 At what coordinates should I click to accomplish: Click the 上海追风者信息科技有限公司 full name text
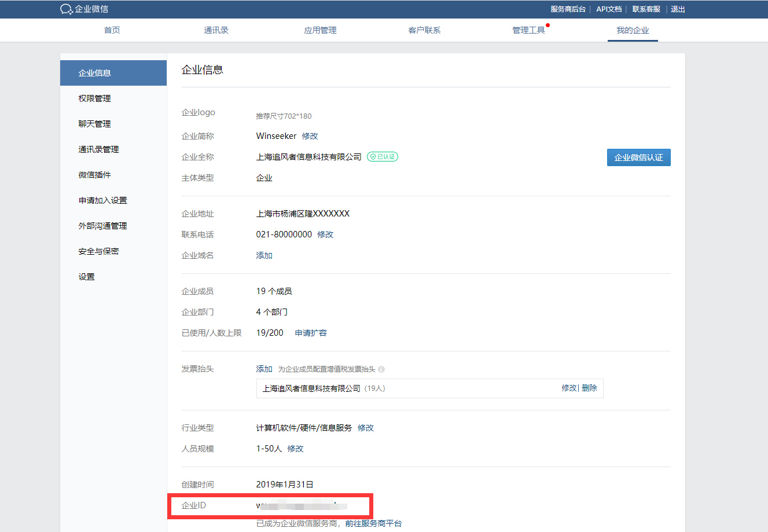(x=309, y=157)
